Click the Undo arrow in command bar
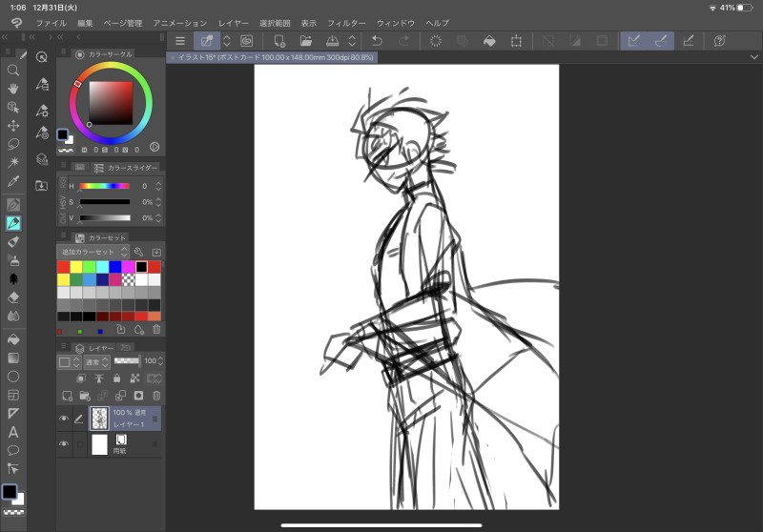Viewport: 763px width, 532px height. [377, 41]
